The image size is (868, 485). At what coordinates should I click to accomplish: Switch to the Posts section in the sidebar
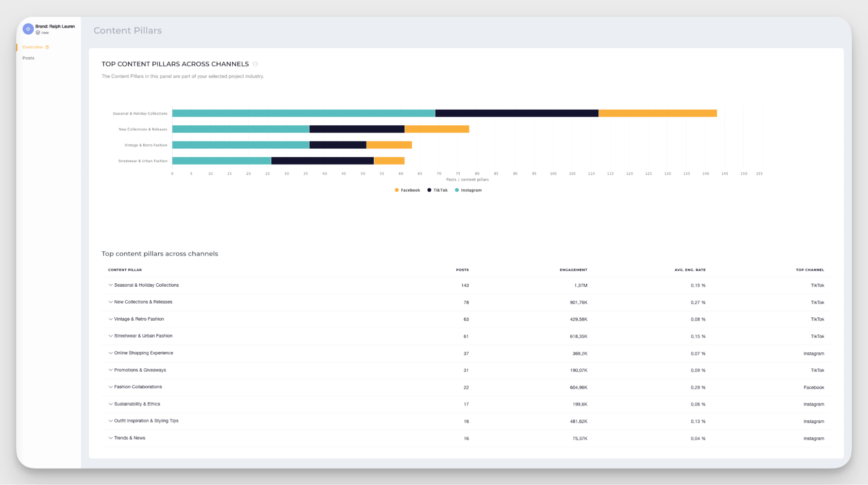pos(28,58)
